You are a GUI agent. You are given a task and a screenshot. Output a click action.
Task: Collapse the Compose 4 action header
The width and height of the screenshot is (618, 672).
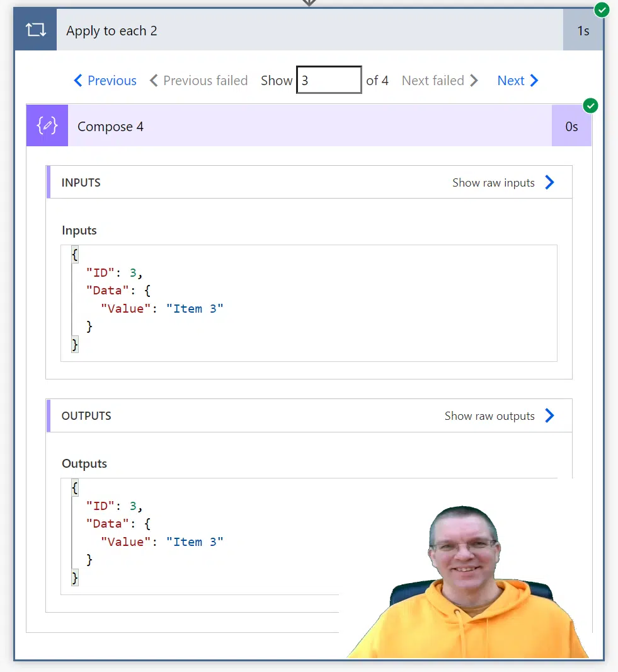[310, 125]
